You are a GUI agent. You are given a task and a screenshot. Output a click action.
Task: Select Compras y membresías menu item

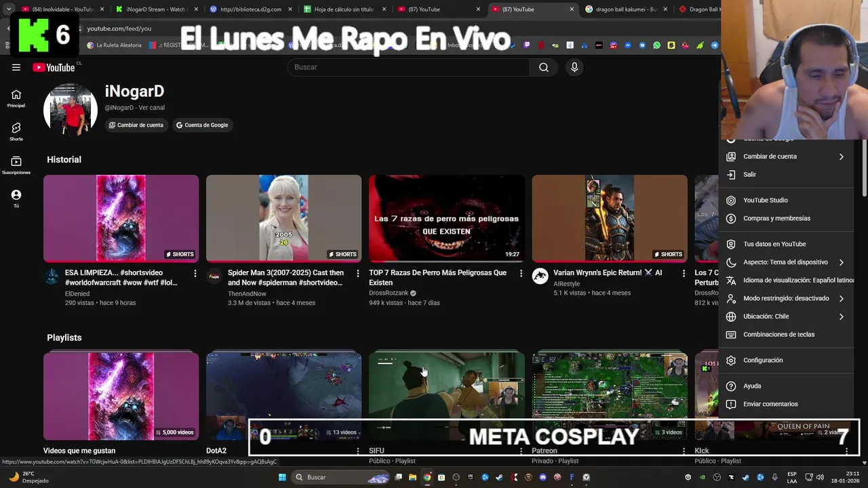tap(787, 218)
